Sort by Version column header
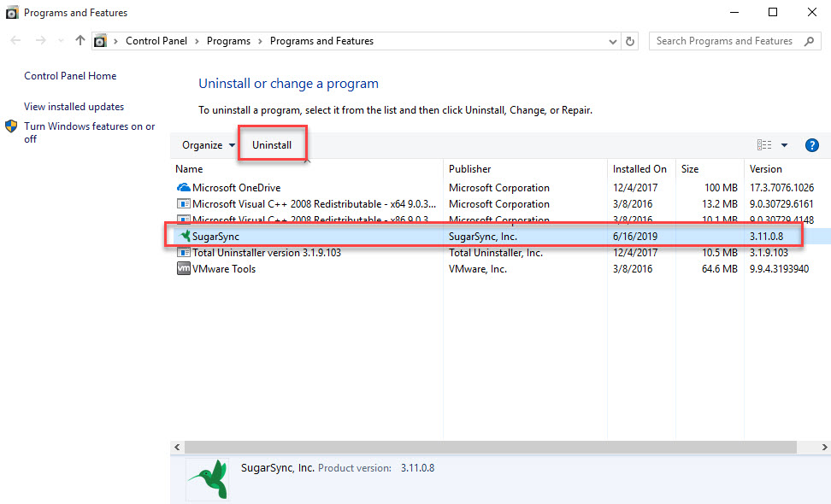The image size is (831, 504). pyautogui.click(x=765, y=169)
